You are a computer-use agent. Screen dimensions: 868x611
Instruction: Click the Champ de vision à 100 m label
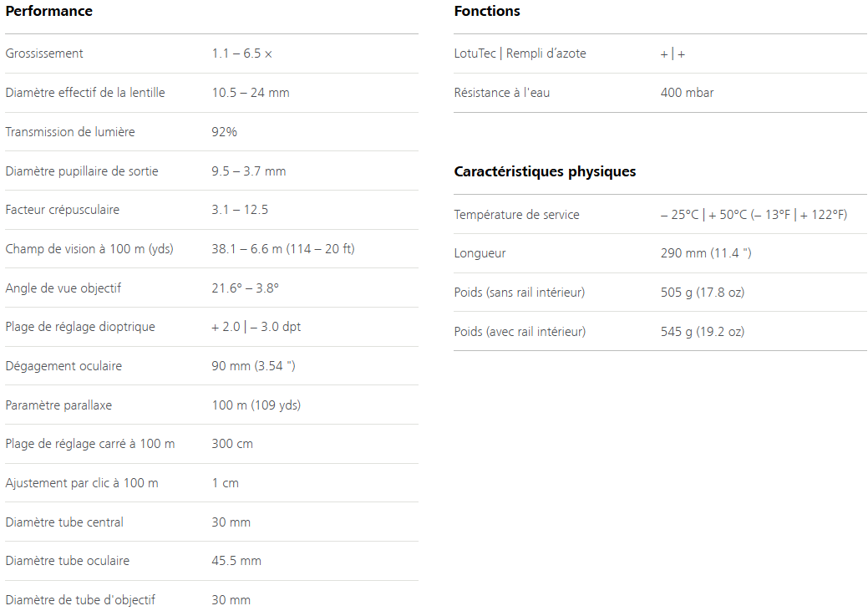click(89, 249)
